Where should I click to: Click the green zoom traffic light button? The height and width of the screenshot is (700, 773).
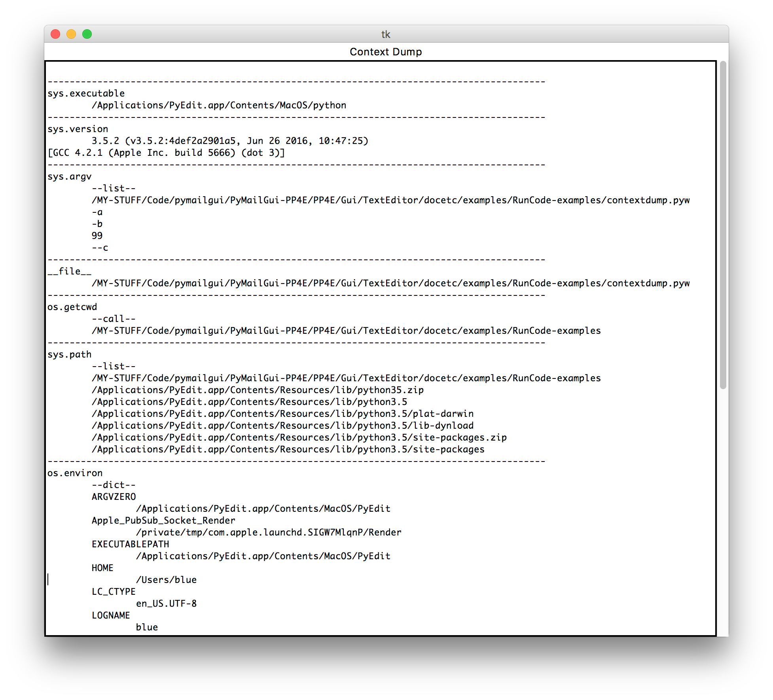(87, 34)
